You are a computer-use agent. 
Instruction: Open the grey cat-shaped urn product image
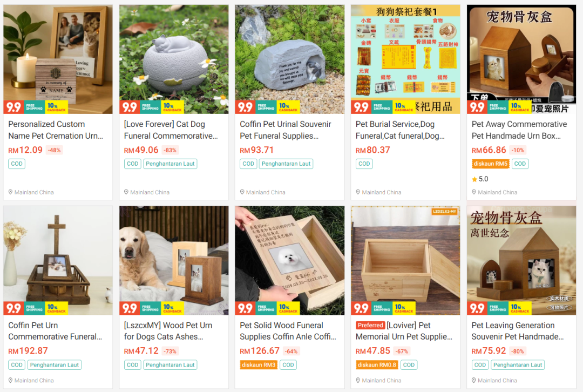pos(174,59)
